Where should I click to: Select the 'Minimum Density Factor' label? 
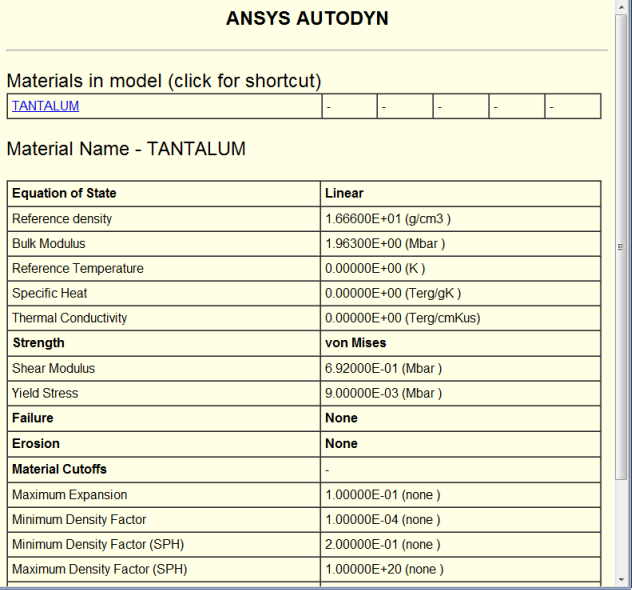(79, 520)
